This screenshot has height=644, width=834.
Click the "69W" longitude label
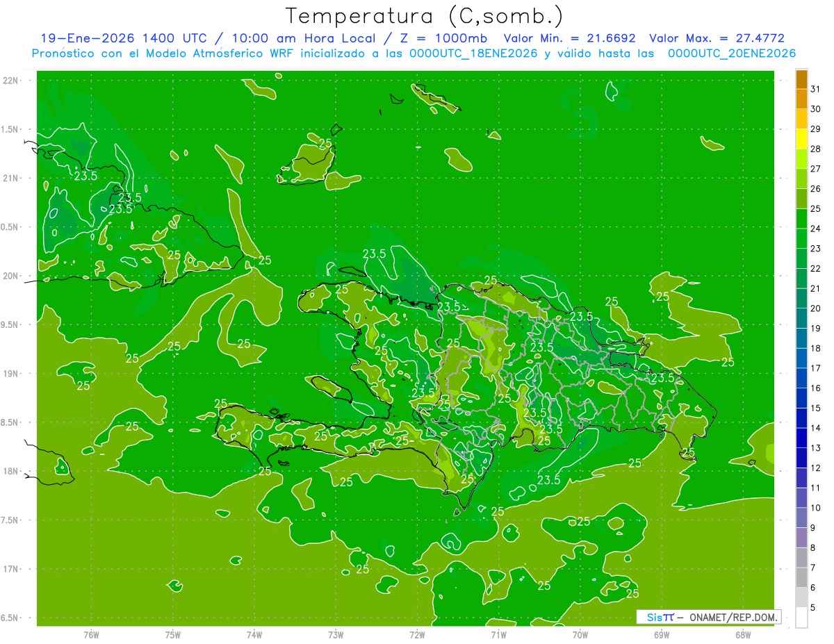[x=662, y=634]
